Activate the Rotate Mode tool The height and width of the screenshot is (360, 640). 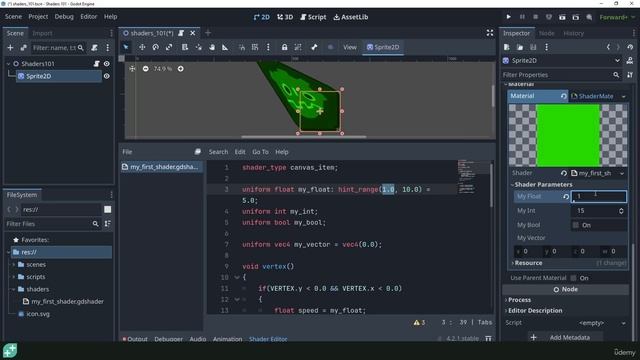click(156, 47)
